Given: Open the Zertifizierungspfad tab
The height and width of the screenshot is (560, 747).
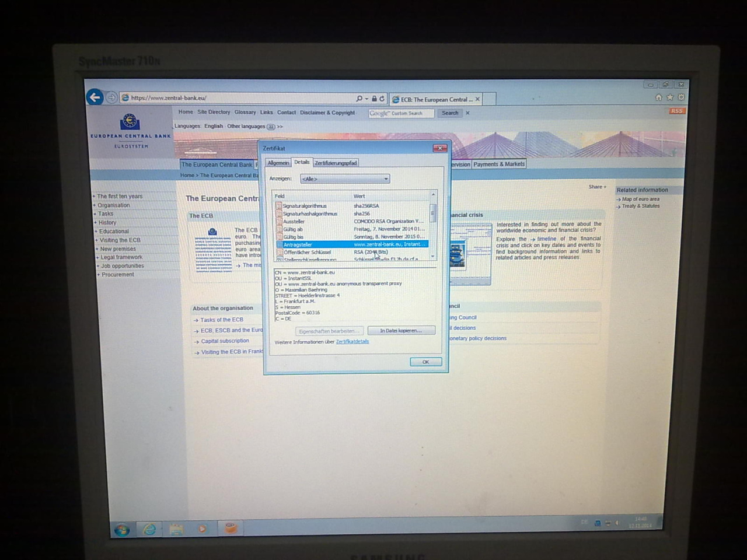Looking at the screenshot, I should pyautogui.click(x=336, y=163).
